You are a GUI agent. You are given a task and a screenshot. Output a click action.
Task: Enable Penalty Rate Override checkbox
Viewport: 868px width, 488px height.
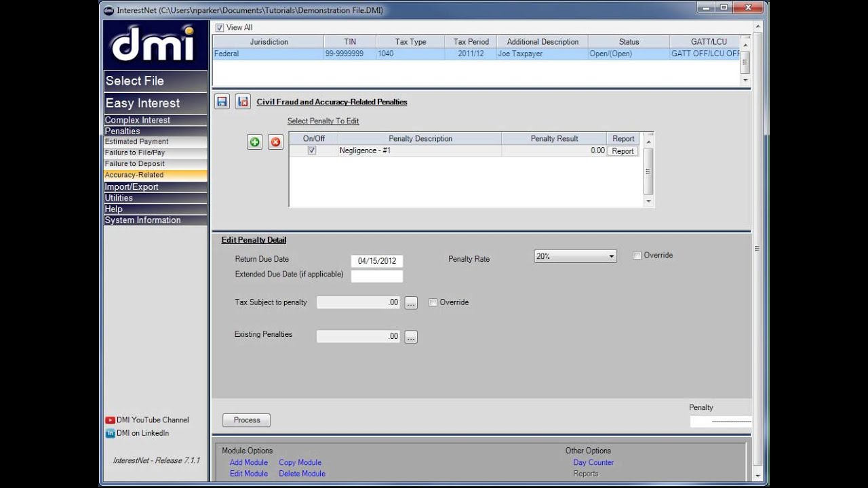637,256
